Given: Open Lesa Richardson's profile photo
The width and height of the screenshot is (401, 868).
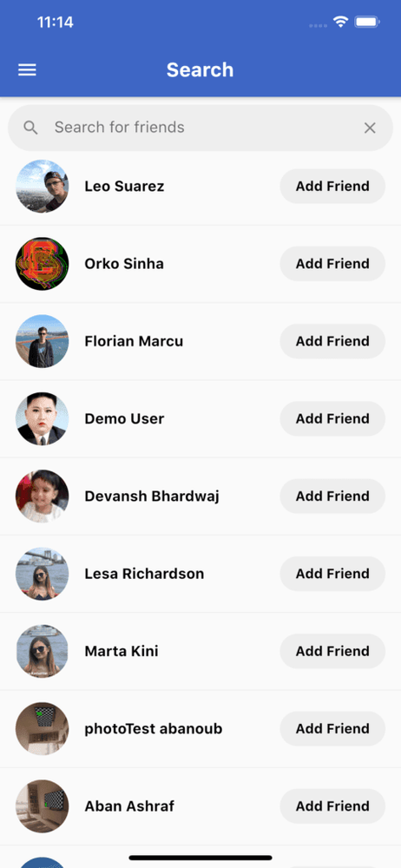Looking at the screenshot, I should pos(42,574).
